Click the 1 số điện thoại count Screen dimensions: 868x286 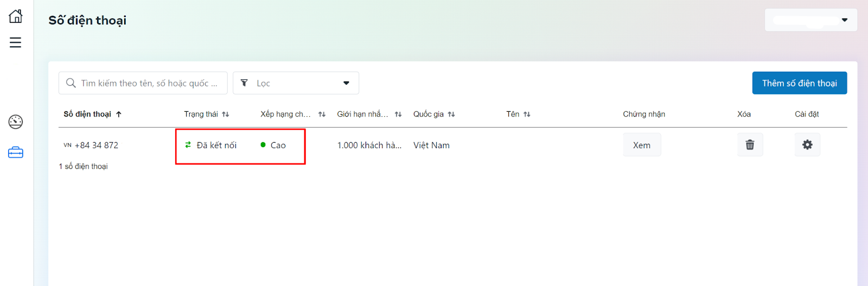[83, 167]
